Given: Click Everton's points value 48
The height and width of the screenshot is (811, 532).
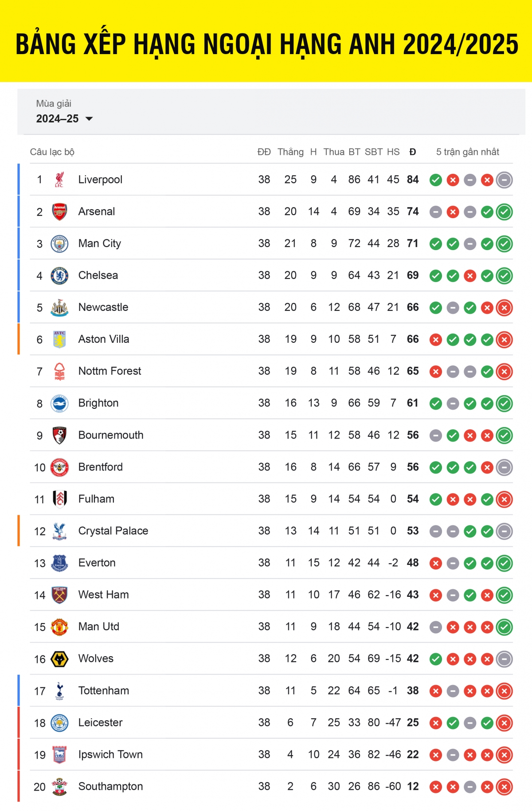Looking at the screenshot, I should pyautogui.click(x=413, y=563).
